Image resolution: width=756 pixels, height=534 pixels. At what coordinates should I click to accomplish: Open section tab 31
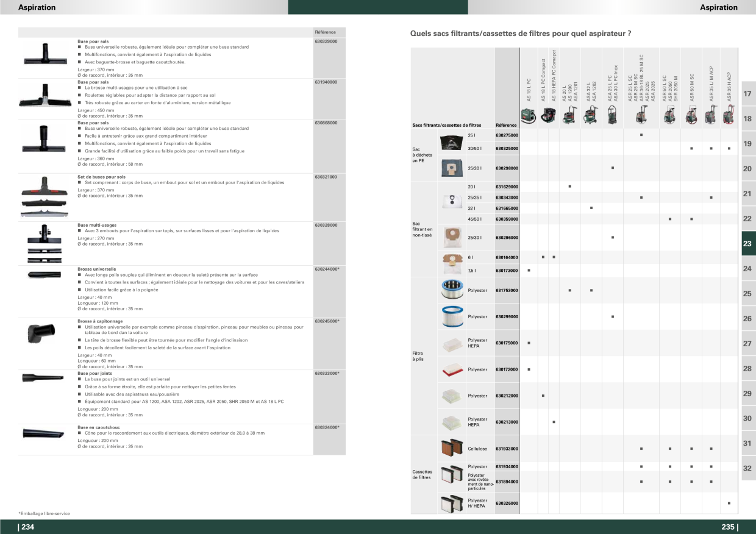pos(747,444)
